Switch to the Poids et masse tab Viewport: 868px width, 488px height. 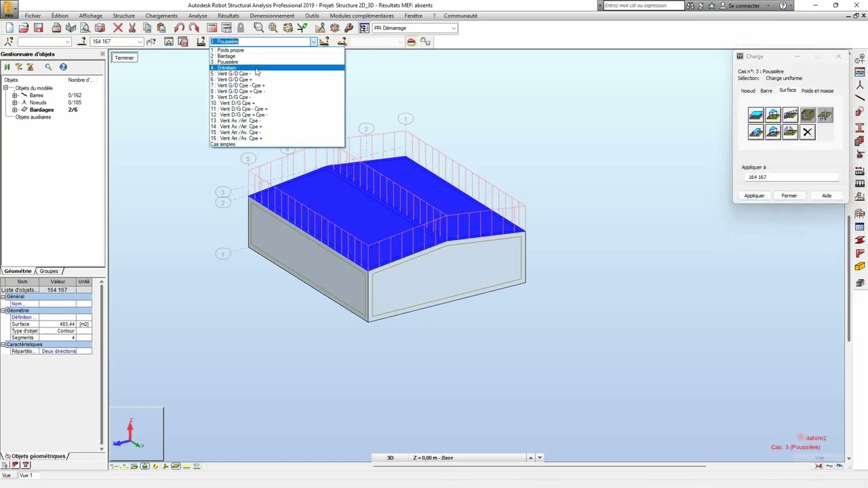(x=817, y=91)
